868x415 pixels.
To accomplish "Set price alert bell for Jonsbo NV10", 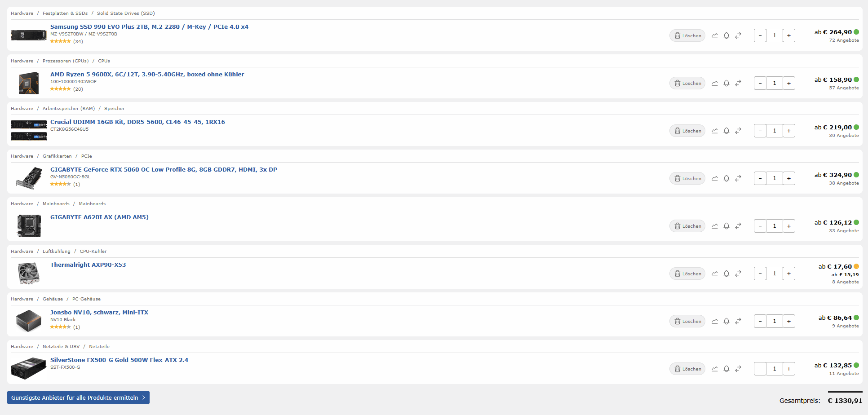I will 726,321.
